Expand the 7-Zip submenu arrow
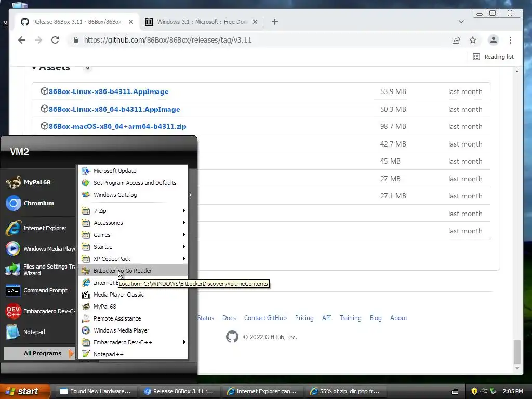The height and width of the screenshot is (399, 532). (184, 211)
